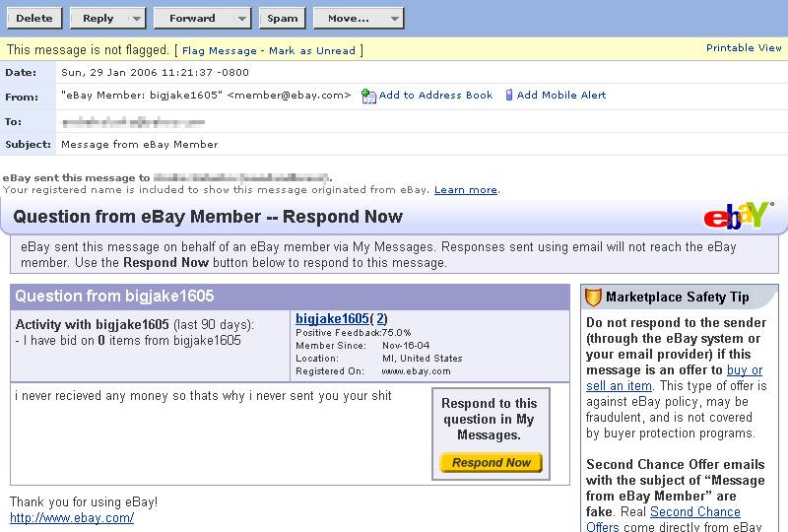788x532 pixels.
Task: Select the message body about never received money
Action: tap(203, 396)
